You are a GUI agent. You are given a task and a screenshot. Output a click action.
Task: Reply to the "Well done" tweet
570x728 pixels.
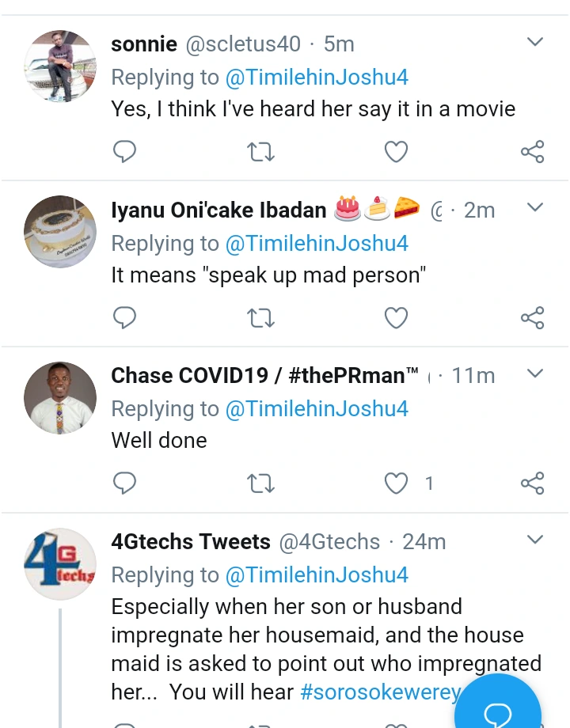(x=125, y=483)
